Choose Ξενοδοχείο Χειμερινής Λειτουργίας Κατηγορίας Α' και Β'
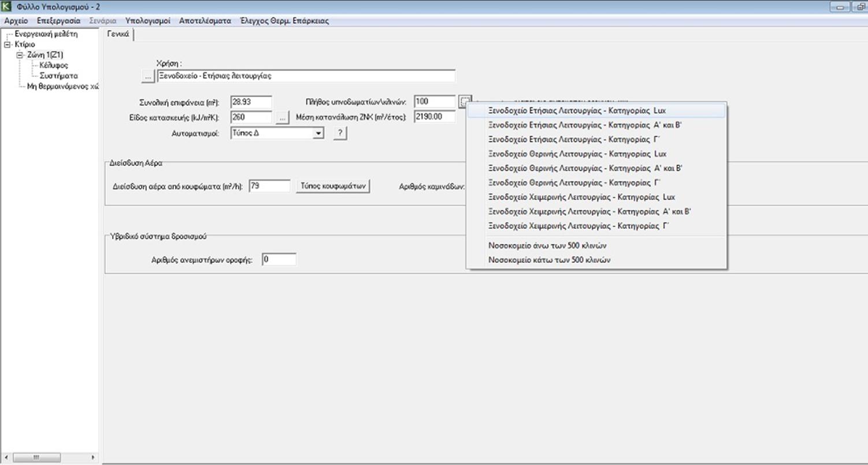This screenshot has height=465, width=868. pos(596,211)
